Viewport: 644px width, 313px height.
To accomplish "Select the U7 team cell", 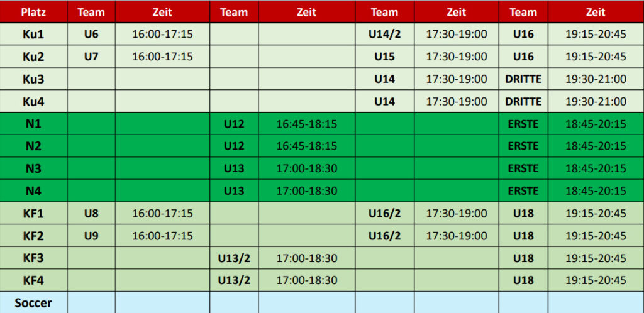I will [91, 57].
